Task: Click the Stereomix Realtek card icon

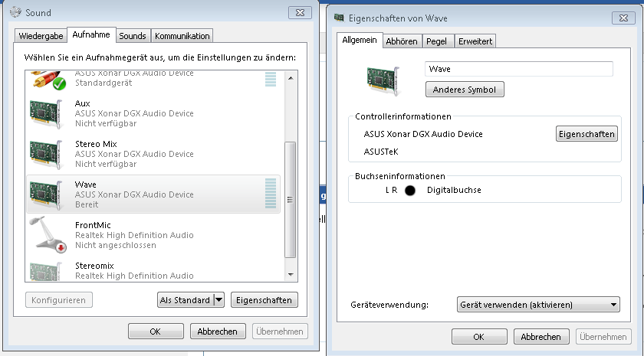Action: 46,272
